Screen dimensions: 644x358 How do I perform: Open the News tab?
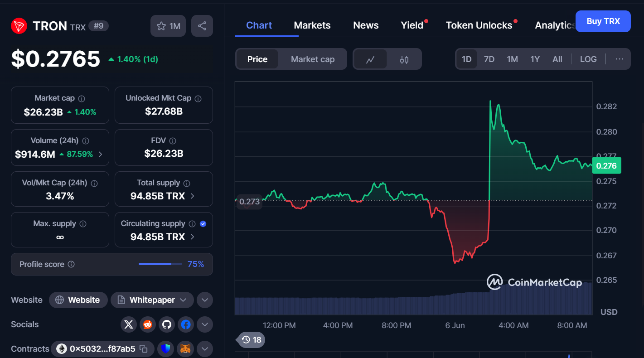366,25
